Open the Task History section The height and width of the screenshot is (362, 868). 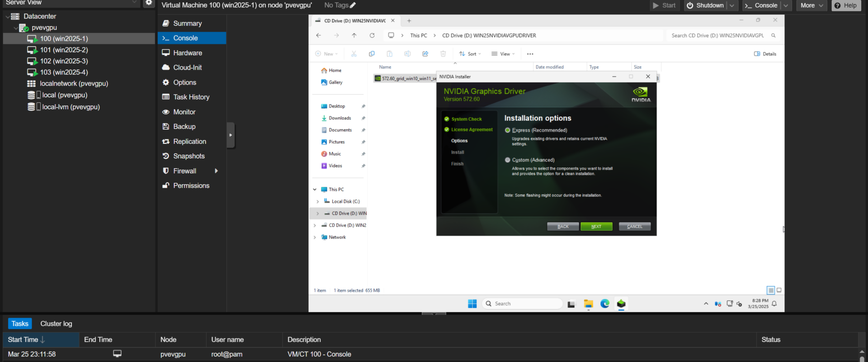(192, 97)
